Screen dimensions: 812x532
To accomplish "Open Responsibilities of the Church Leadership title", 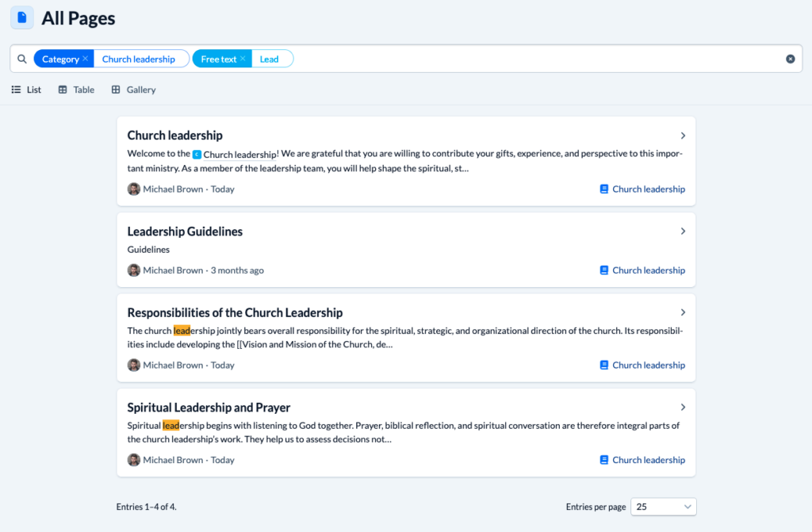I will coord(235,312).
